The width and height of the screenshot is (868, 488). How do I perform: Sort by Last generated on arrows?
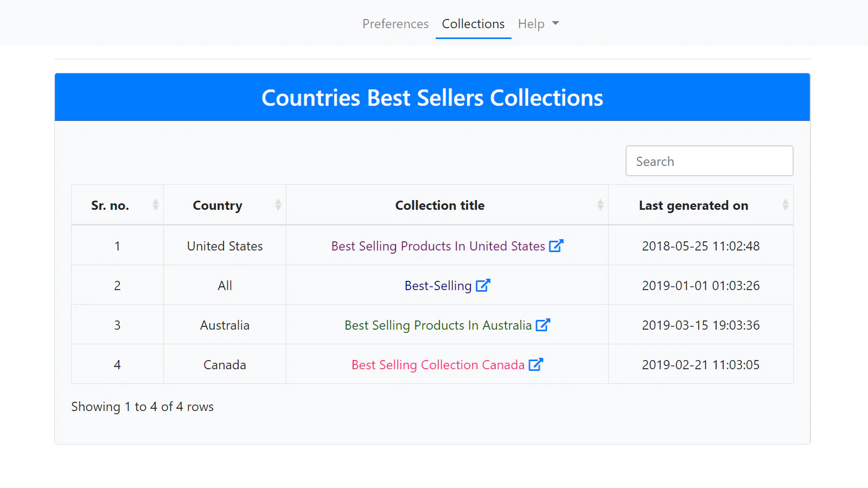[785, 205]
